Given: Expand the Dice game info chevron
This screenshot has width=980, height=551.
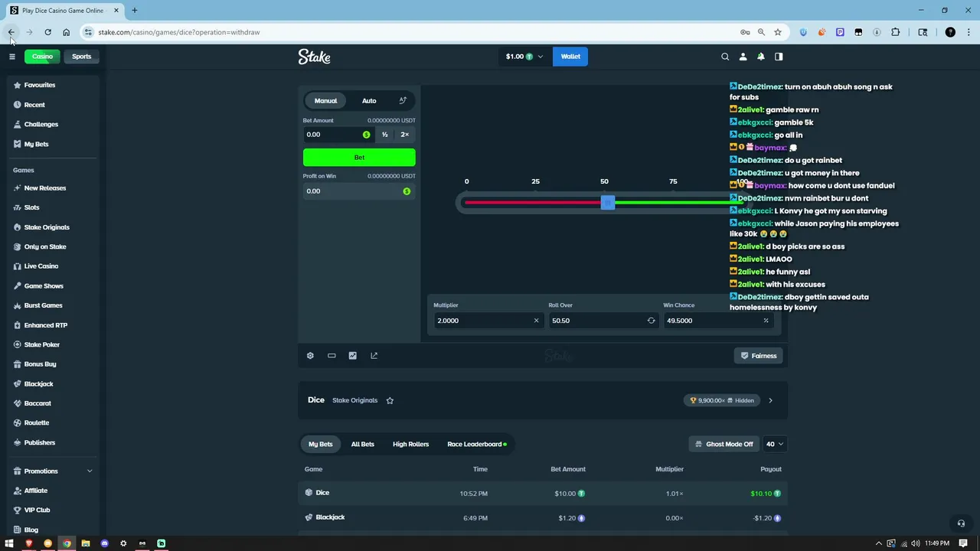Looking at the screenshot, I should (x=770, y=400).
